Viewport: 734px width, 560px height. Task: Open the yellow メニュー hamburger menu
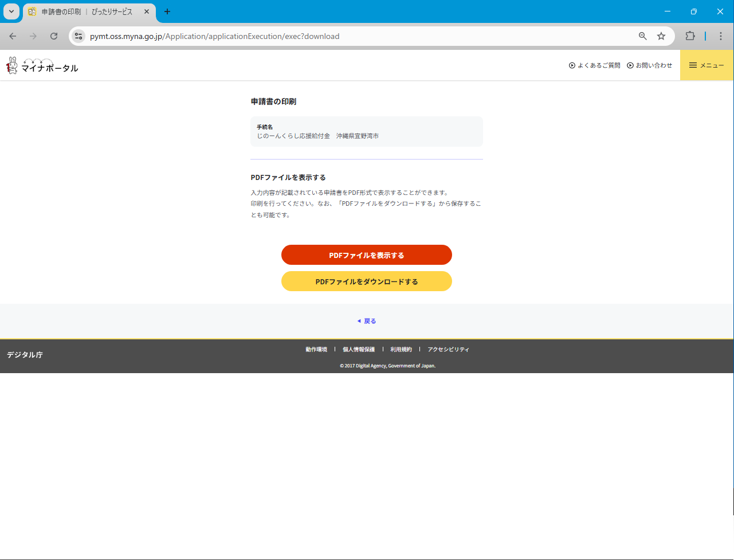point(706,65)
